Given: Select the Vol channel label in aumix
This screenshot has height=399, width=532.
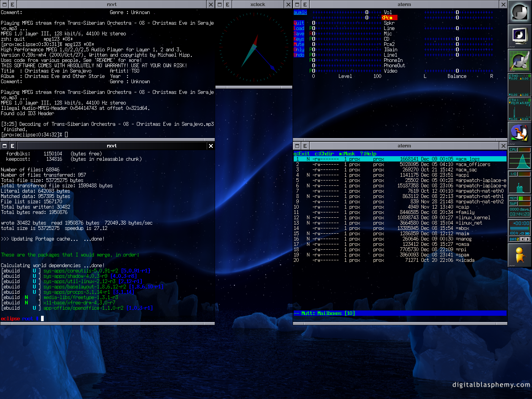Looking at the screenshot, I should (388, 13).
